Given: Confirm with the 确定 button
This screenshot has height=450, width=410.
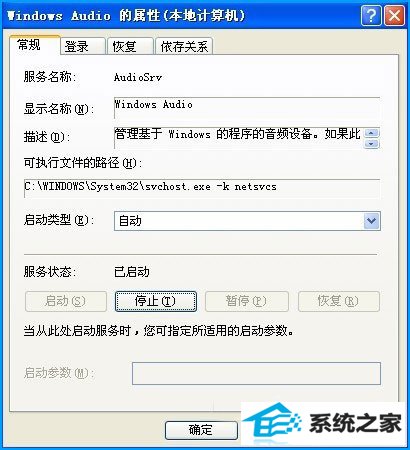Looking at the screenshot, I should pyautogui.click(x=201, y=430).
